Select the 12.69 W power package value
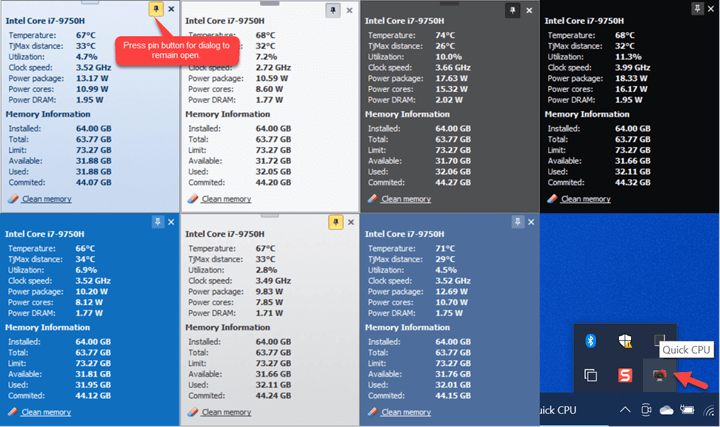 pyautogui.click(x=451, y=292)
